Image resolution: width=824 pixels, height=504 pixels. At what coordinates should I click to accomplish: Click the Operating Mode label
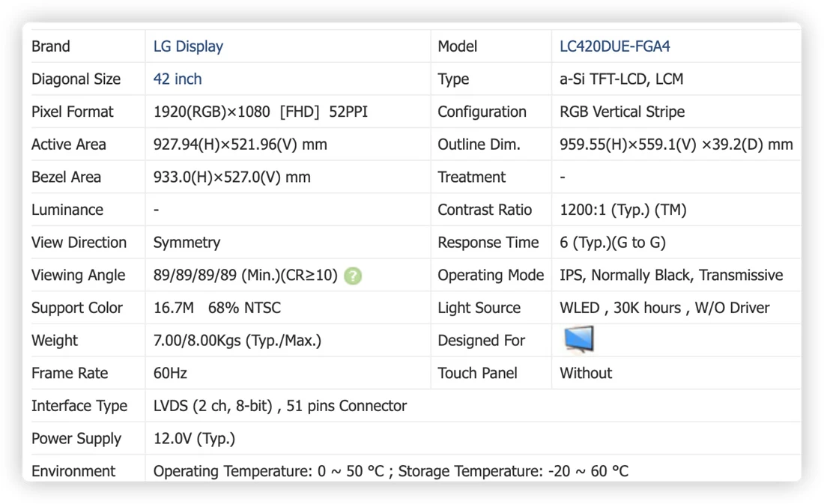tap(491, 275)
